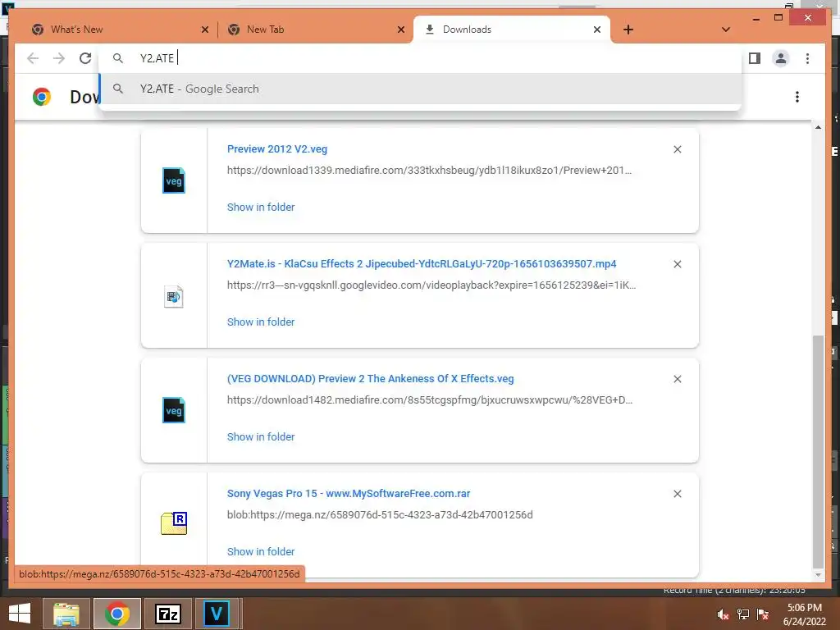Close the New Tab tab
Image resolution: width=840 pixels, height=630 pixels.
click(400, 30)
